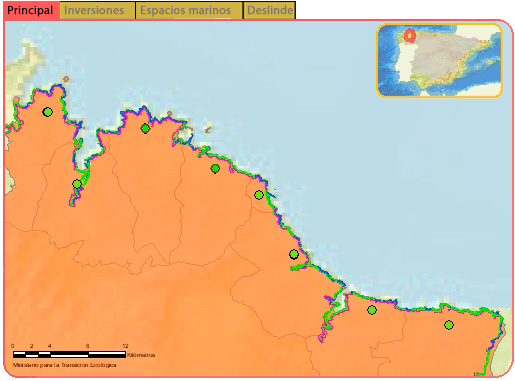Click the green marker right of the estuary marker
The image size is (515, 381).
click(145, 128)
